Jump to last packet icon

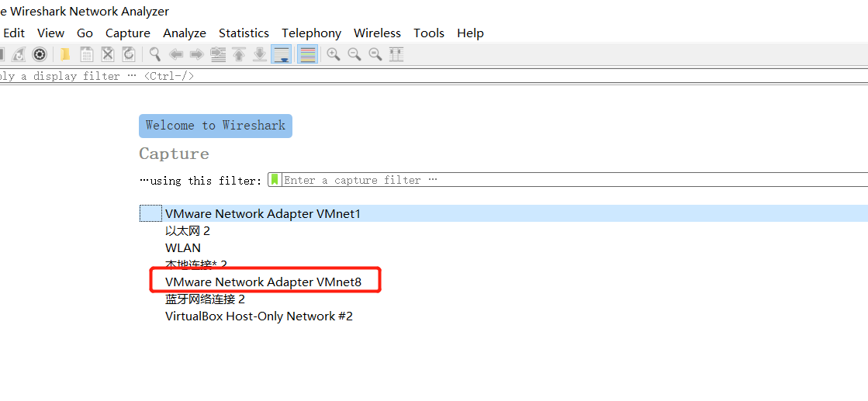(x=260, y=54)
